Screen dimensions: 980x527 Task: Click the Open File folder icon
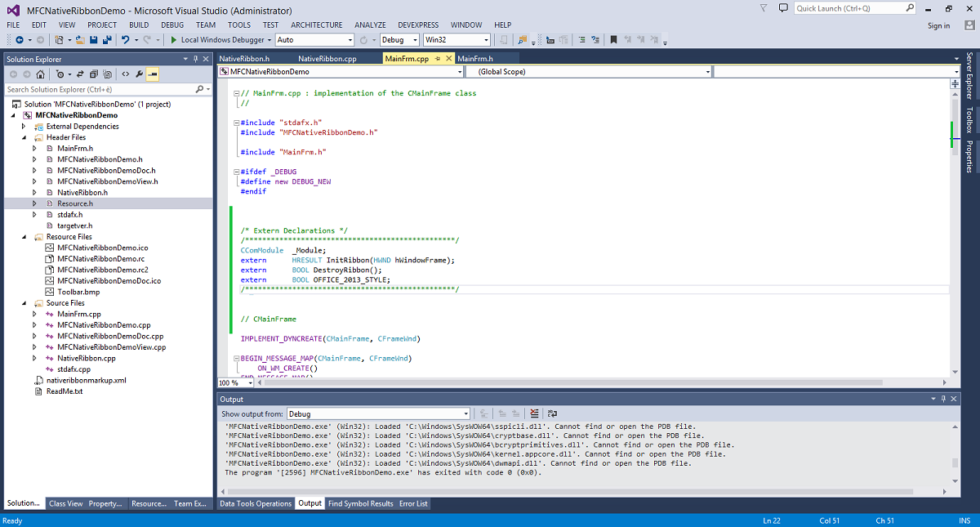coord(80,39)
